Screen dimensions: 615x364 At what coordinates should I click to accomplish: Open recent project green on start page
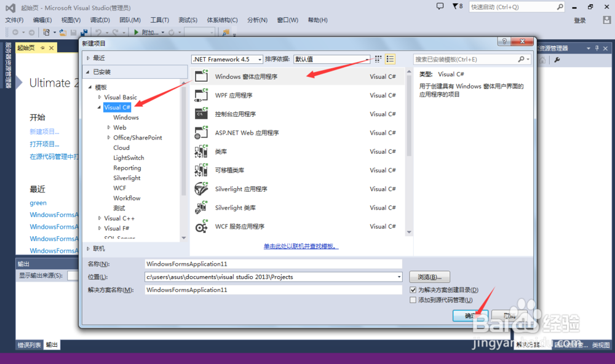[38, 203]
